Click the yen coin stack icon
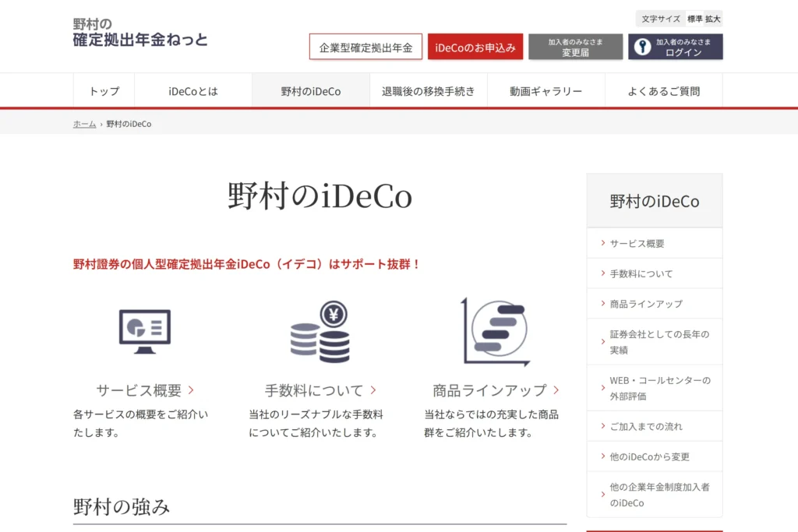The height and width of the screenshot is (532, 798). [320, 331]
